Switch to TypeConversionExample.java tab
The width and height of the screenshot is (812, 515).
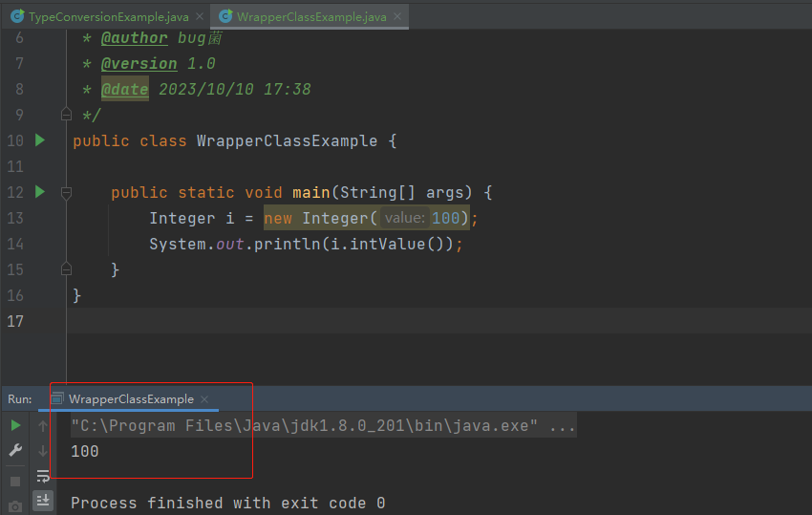tap(100, 16)
